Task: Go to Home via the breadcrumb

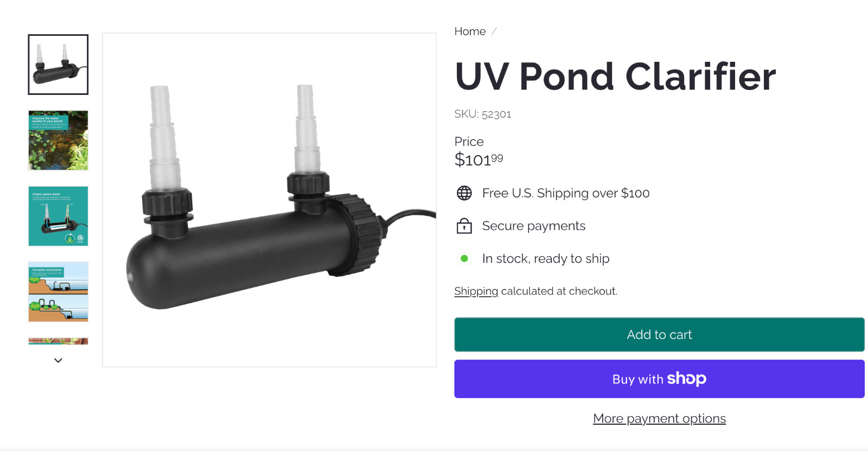Action: pos(470,31)
